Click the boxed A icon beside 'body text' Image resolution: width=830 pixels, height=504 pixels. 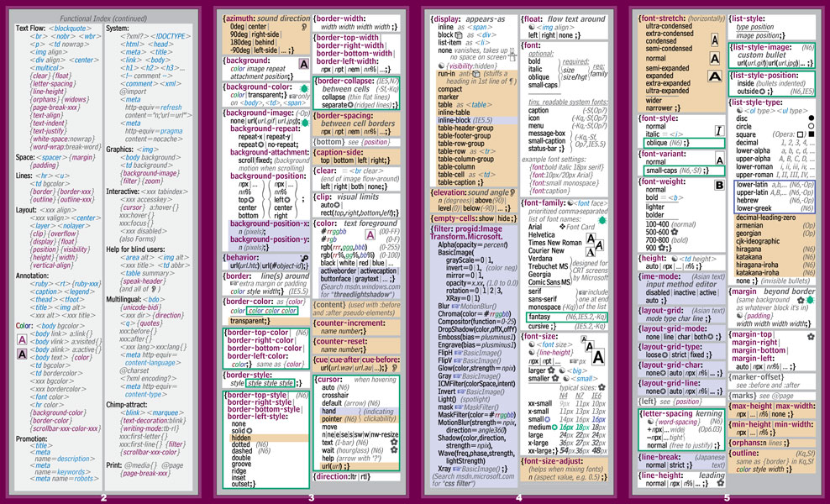point(22,354)
